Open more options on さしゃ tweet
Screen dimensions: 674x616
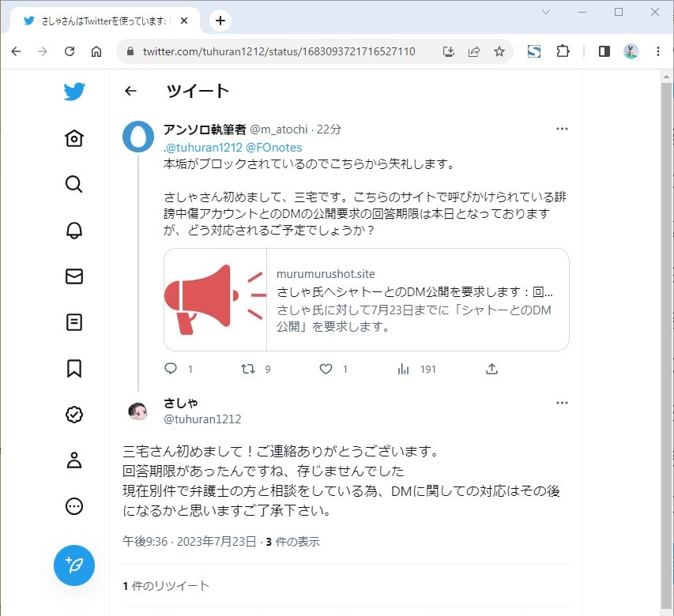(562, 403)
